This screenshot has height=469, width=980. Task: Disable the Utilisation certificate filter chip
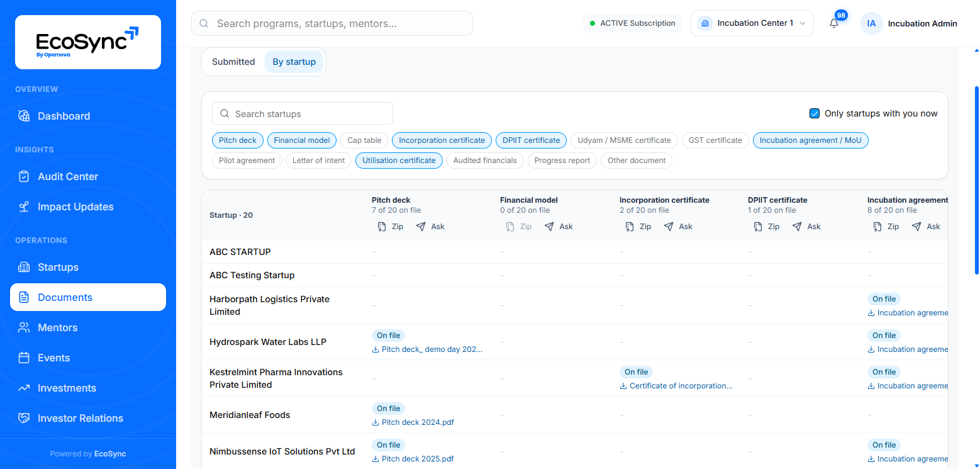pyautogui.click(x=399, y=161)
